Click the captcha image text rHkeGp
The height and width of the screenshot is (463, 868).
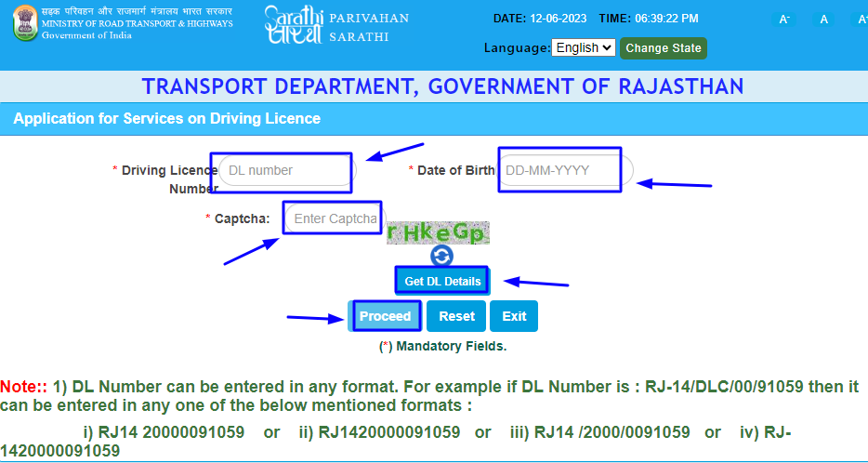tap(438, 232)
